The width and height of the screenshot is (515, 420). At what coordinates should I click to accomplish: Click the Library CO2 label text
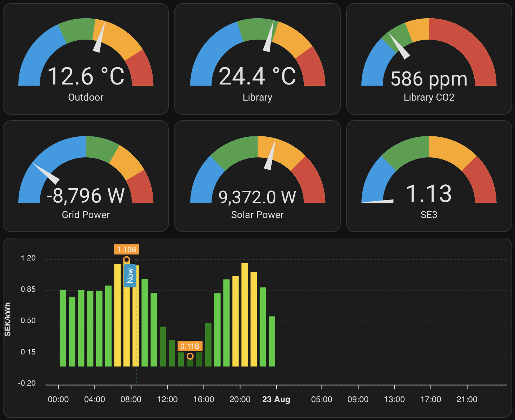[x=429, y=97]
